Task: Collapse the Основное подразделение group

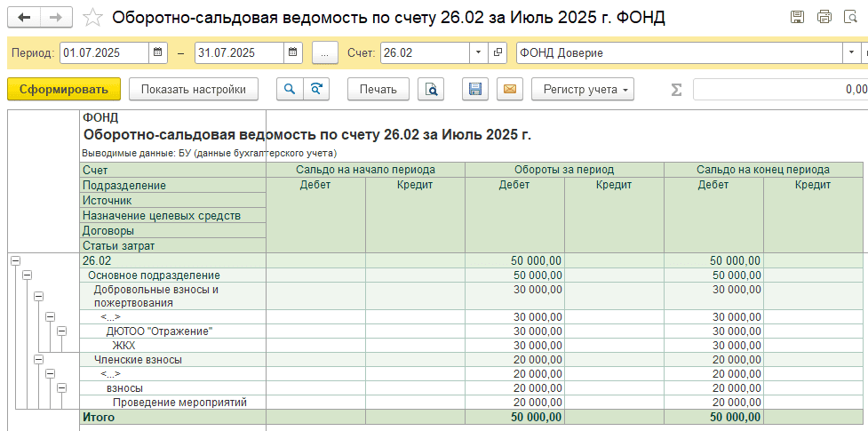Action: click(x=27, y=275)
